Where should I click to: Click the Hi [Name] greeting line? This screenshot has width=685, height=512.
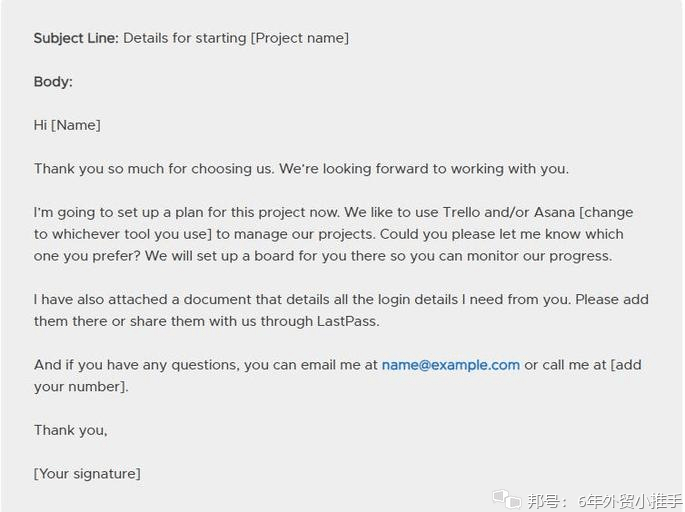[67, 125]
